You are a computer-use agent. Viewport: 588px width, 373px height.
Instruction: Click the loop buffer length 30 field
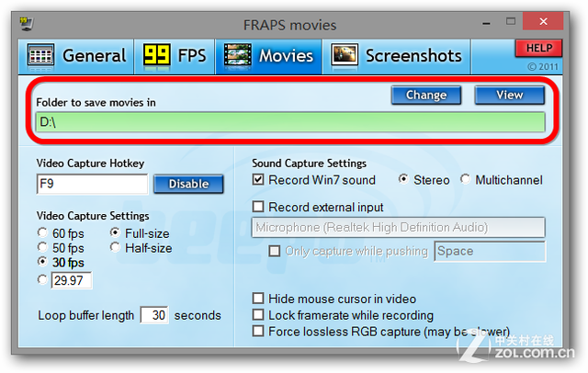(154, 315)
